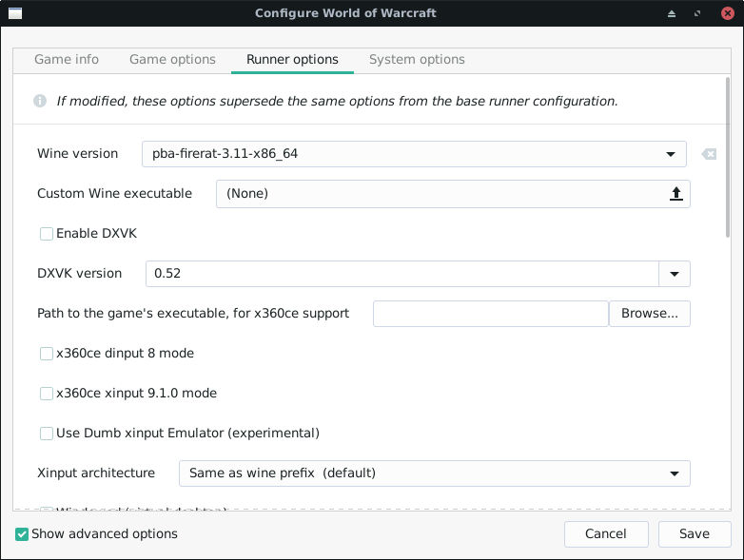The width and height of the screenshot is (744, 560).
Task: Open the Xinput architecture dropdown
Action: [x=434, y=473]
